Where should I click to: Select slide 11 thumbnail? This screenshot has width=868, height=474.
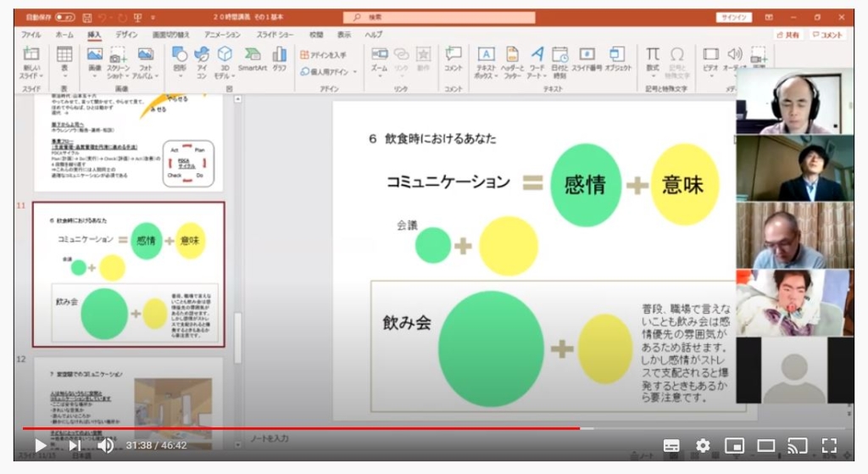tap(129, 275)
